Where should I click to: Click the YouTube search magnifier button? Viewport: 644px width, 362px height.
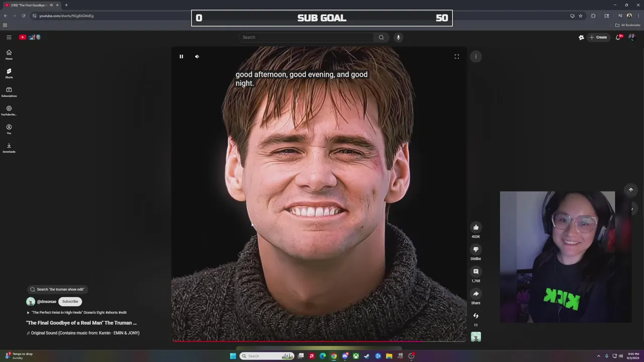tap(381, 37)
